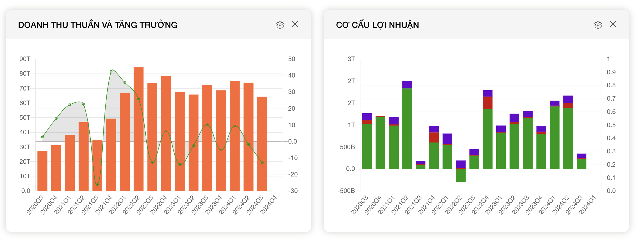Click the 2023Q1 label in profit chart
The image size is (644, 242).
coord(494,205)
